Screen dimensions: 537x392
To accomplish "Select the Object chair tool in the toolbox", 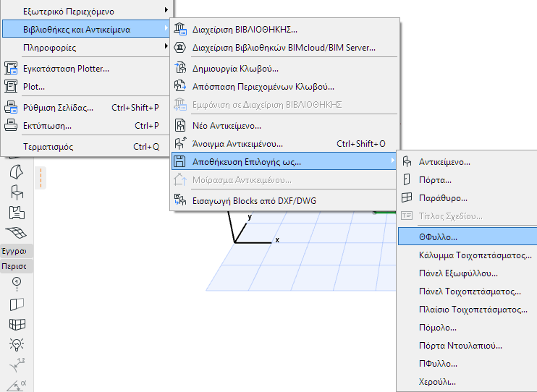I will point(17,192).
